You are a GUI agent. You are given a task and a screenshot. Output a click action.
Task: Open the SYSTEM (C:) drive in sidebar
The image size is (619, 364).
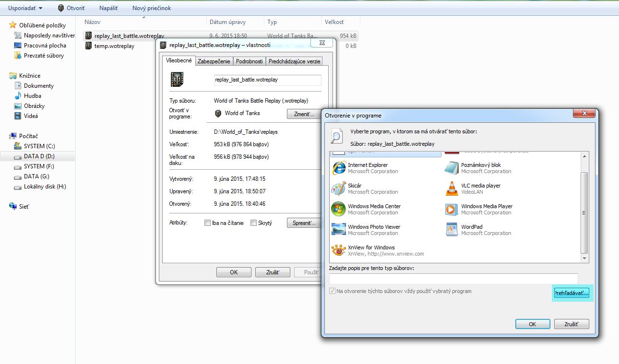pyautogui.click(x=40, y=146)
